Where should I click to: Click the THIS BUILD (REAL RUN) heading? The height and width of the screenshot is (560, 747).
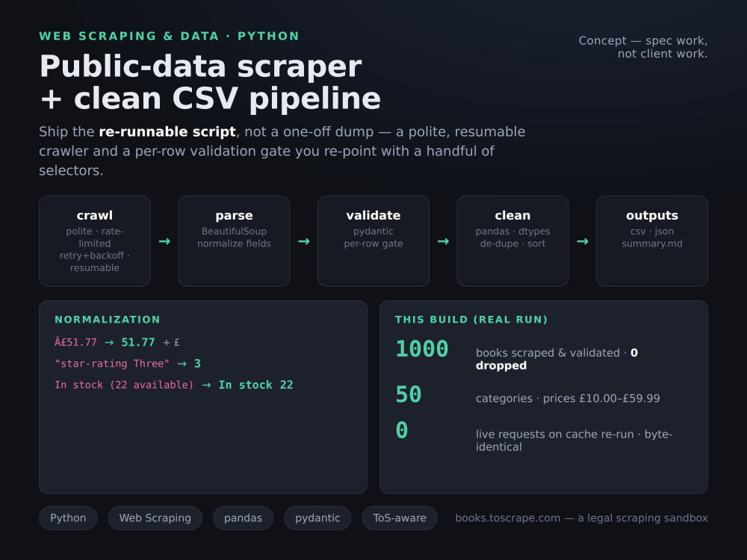(471, 320)
